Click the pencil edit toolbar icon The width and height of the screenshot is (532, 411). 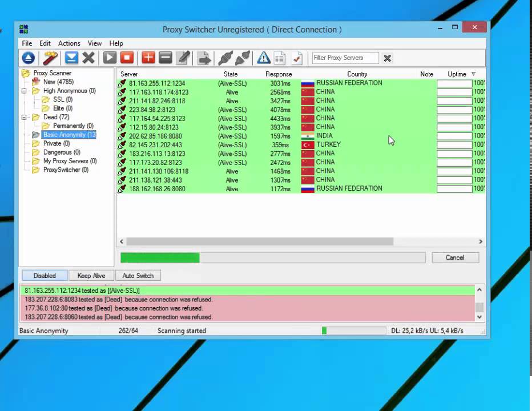coord(183,58)
